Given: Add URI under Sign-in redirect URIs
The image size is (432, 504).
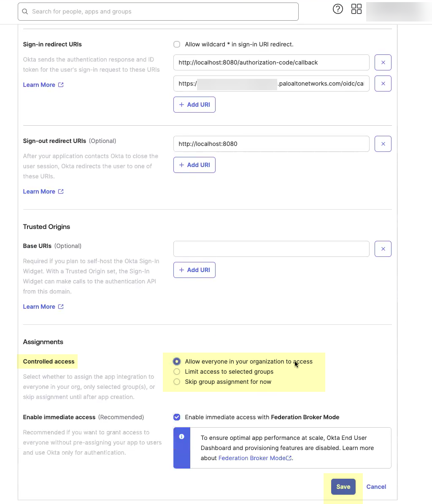Looking at the screenshot, I should point(194,105).
